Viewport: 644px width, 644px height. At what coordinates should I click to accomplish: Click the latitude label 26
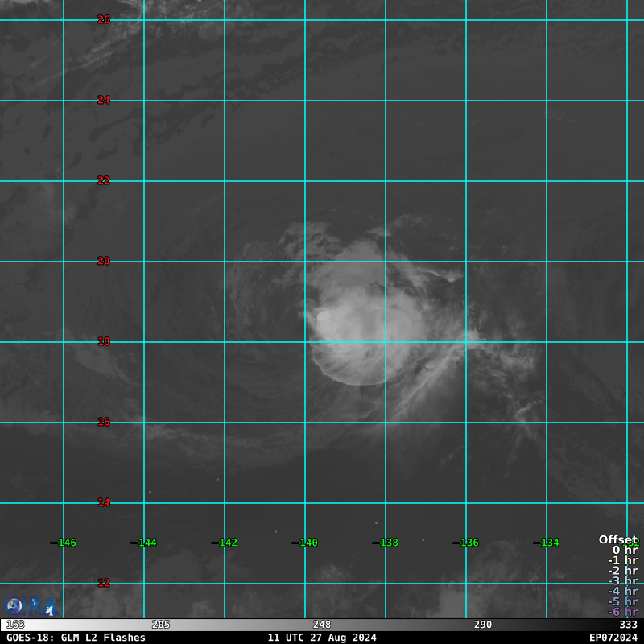[x=104, y=19]
